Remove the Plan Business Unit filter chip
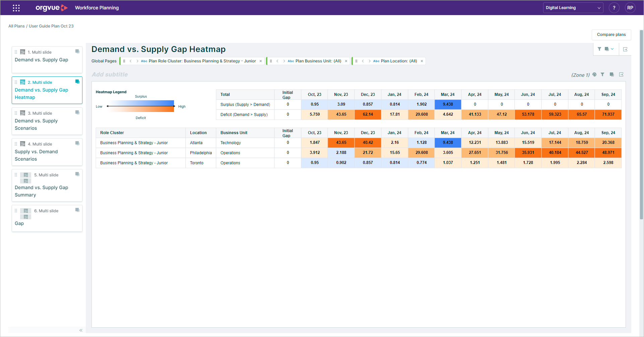Viewport: 644px width, 337px height. [346, 61]
